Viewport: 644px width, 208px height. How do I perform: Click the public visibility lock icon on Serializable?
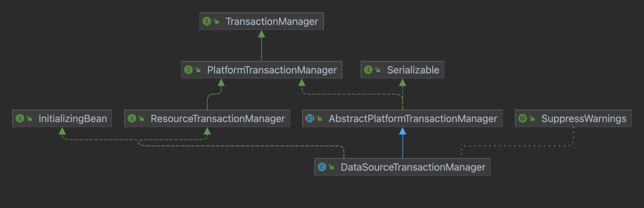(x=378, y=70)
